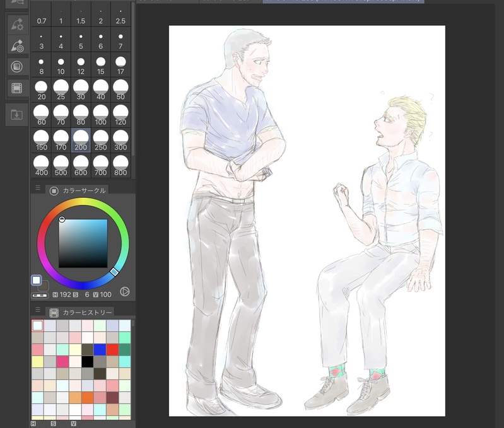Select brush size 20 preset

pyautogui.click(x=41, y=90)
